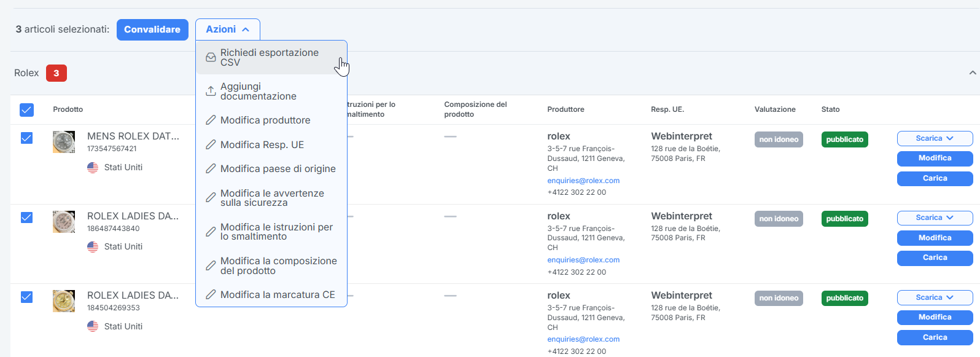The height and width of the screenshot is (357, 980).
Task: Click the pencil icon beside Modifica le avvertenze
Action: pos(211,198)
